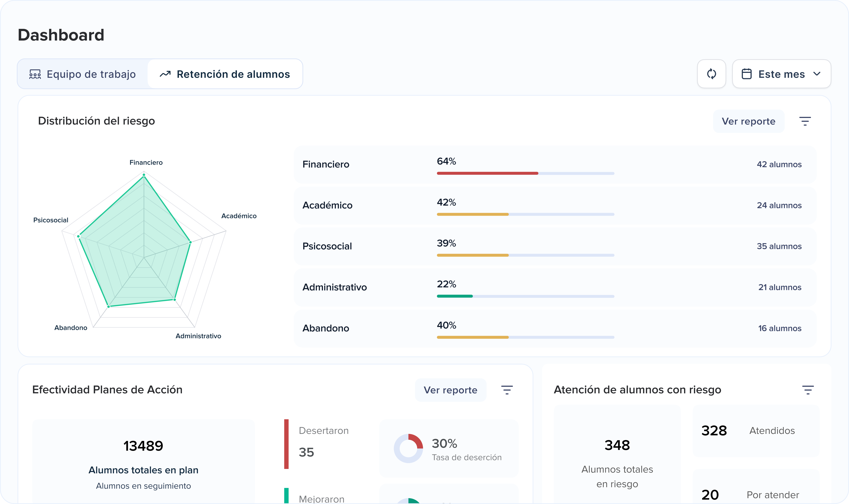Click the 35 alumnos count

point(779,246)
